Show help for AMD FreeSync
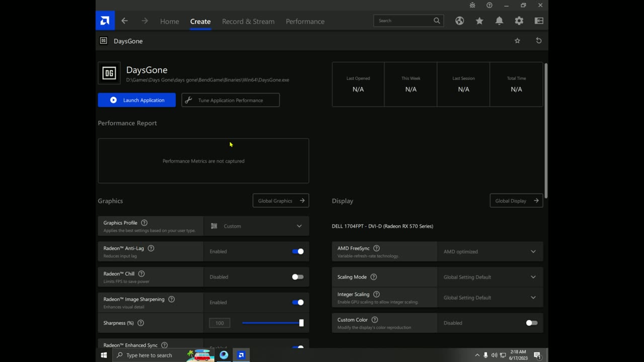 [x=376, y=248]
